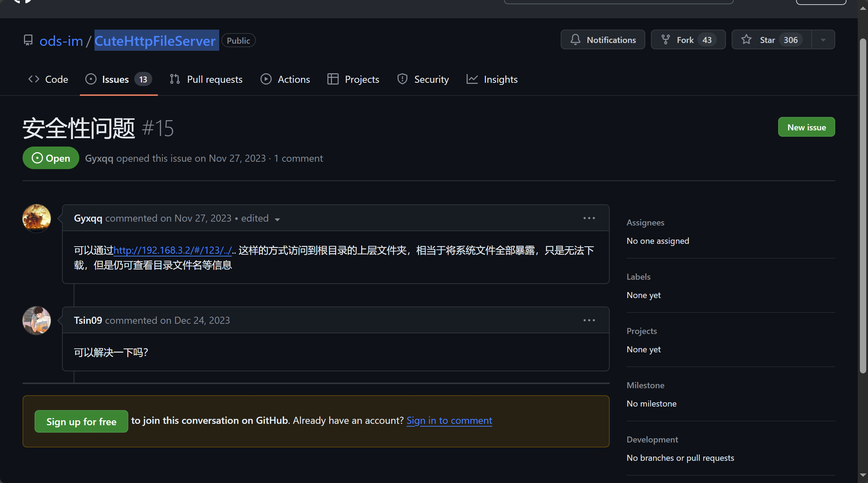Viewport: 868px width, 483px height.
Task: Click the green New issue button
Action: (x=806, y=127)
